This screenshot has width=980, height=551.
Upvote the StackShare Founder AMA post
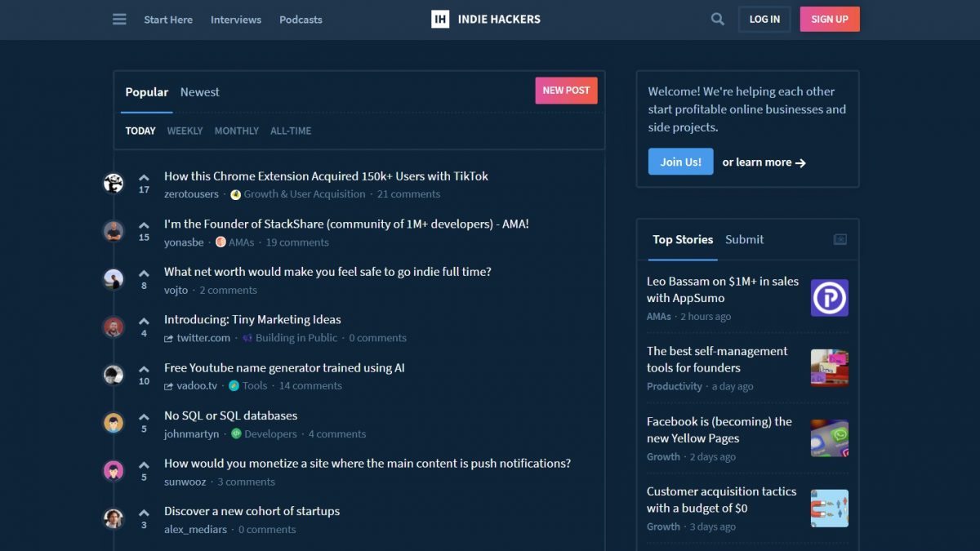[144, 225]
